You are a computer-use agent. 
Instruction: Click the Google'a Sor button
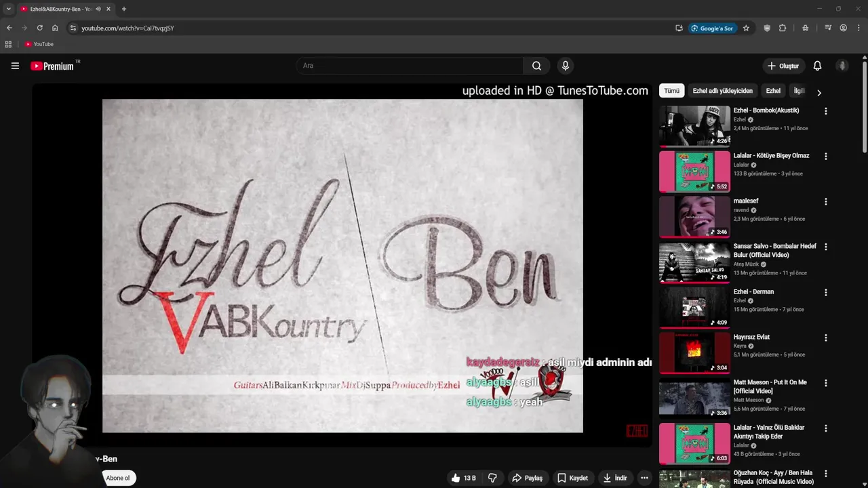coord(713,28)
